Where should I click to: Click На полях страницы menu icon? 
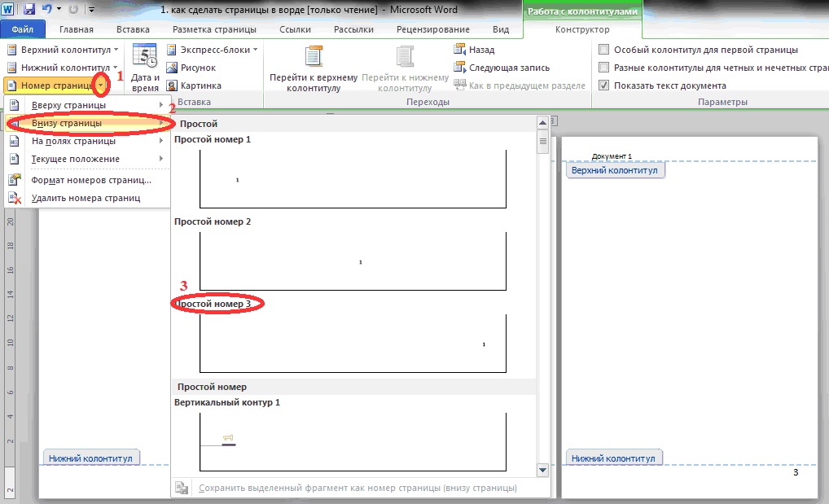tap(15, 141)
